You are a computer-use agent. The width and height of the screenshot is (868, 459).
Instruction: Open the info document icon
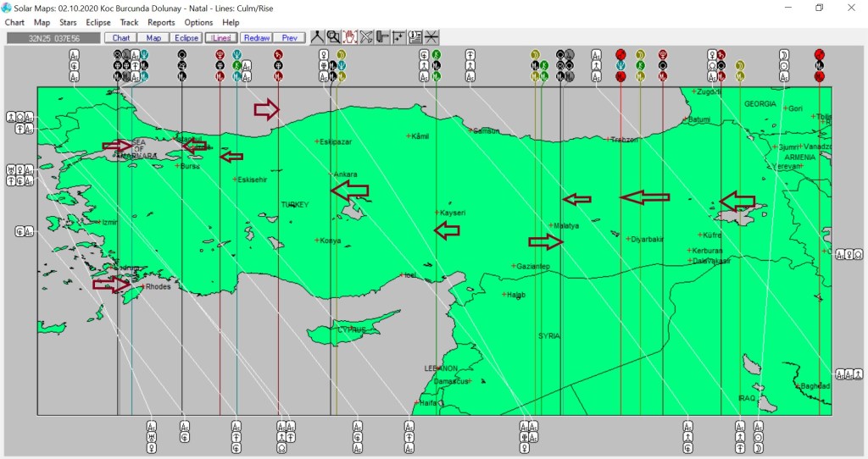click(415, 37)
